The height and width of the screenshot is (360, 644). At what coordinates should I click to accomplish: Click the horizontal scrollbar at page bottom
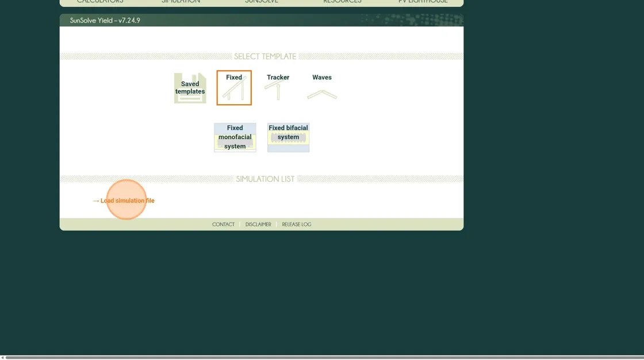[x=322, y=357]
